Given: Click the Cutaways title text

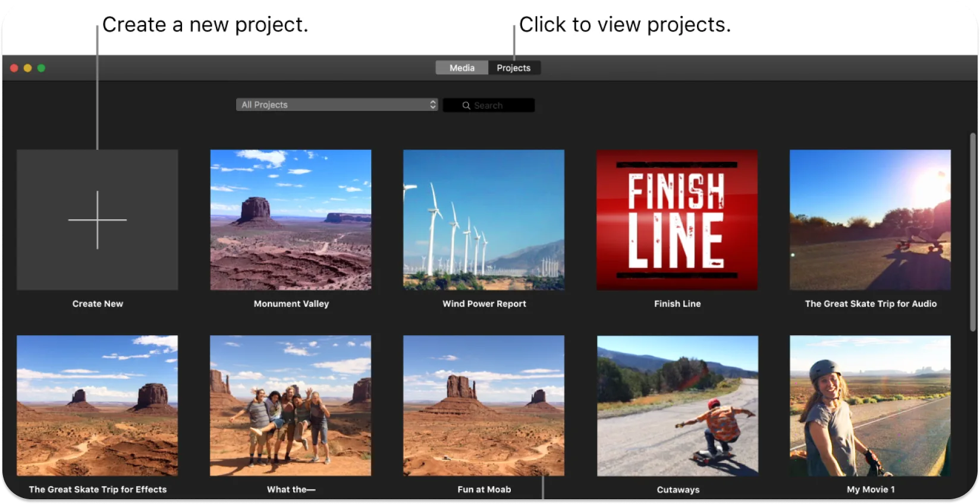Looking at the screenshot, I should [678, 490].
